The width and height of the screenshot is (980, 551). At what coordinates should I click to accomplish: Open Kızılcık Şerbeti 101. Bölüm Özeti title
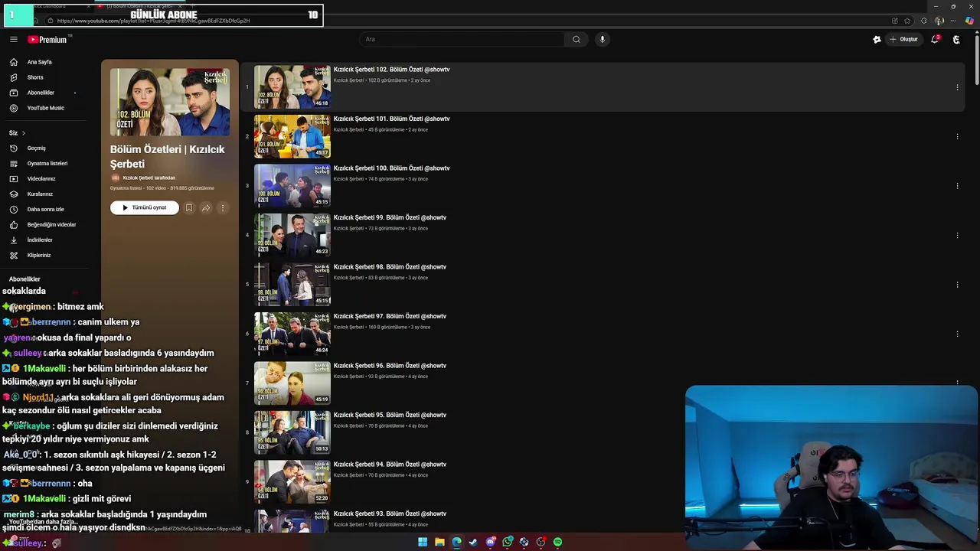[x=391, y=119]
